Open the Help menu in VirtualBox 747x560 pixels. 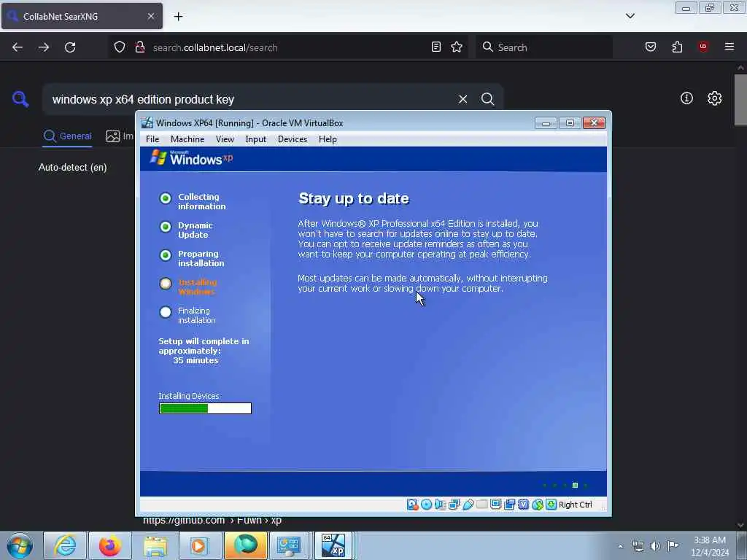(328, 139)
